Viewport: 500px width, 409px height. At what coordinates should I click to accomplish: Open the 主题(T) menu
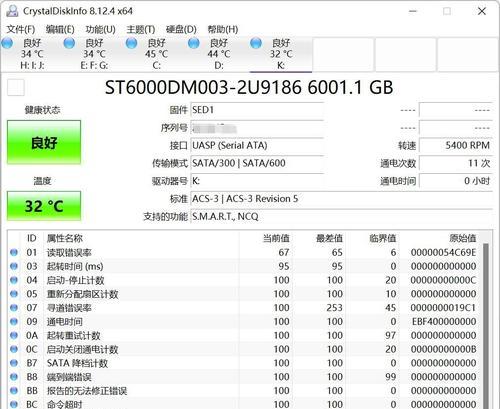141,29
